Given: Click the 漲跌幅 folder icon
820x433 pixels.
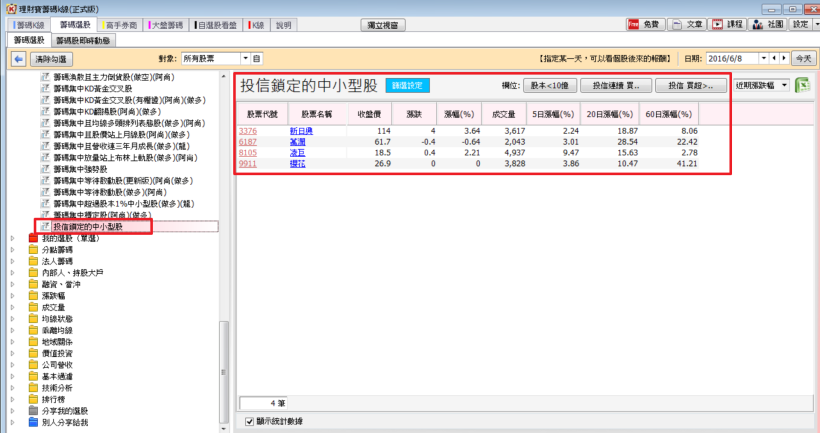Looking at the screenshot, I should (33, 295).
